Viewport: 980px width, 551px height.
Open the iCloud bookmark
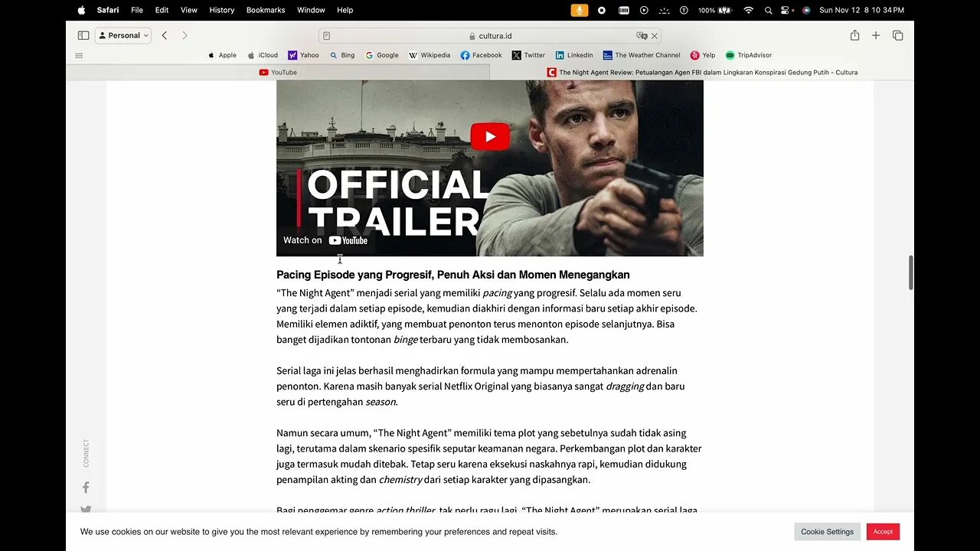(263, 55)
